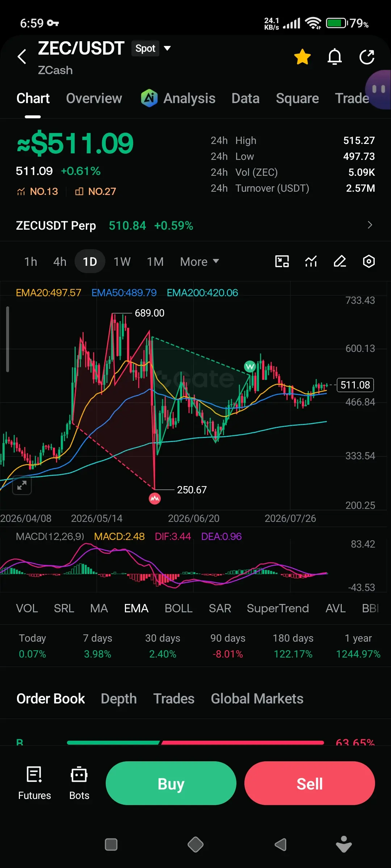Expand chart to fullscreen

point(22,485)
